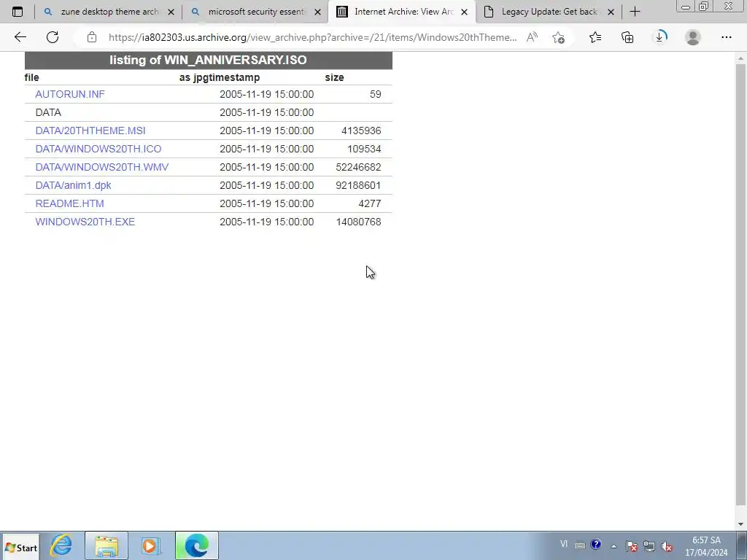Open the Favorites list icon
The width and height of the screenshot is (747, 560).
[x=595, y=37]
